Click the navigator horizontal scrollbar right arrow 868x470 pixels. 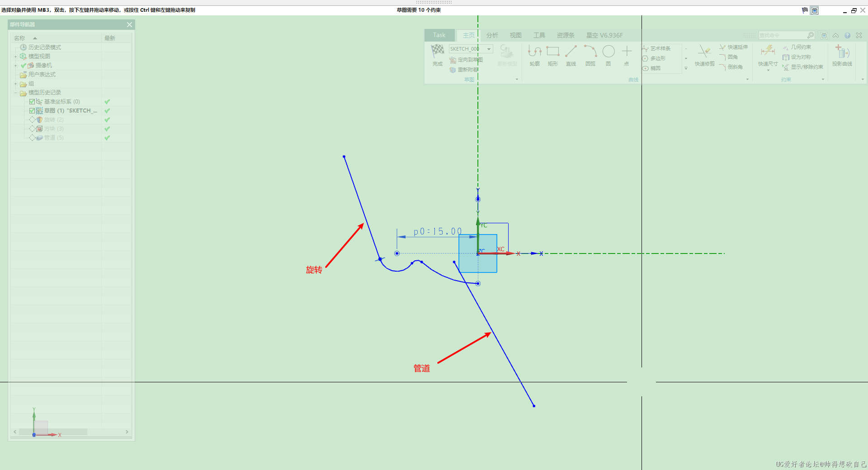click(x=127, y=432)
